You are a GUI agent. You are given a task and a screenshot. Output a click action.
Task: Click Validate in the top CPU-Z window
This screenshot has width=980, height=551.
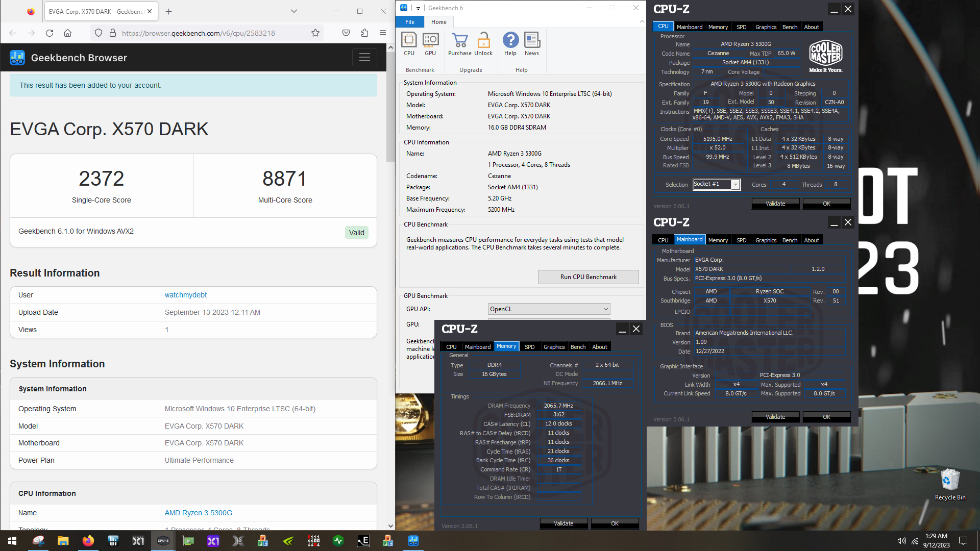775,204
